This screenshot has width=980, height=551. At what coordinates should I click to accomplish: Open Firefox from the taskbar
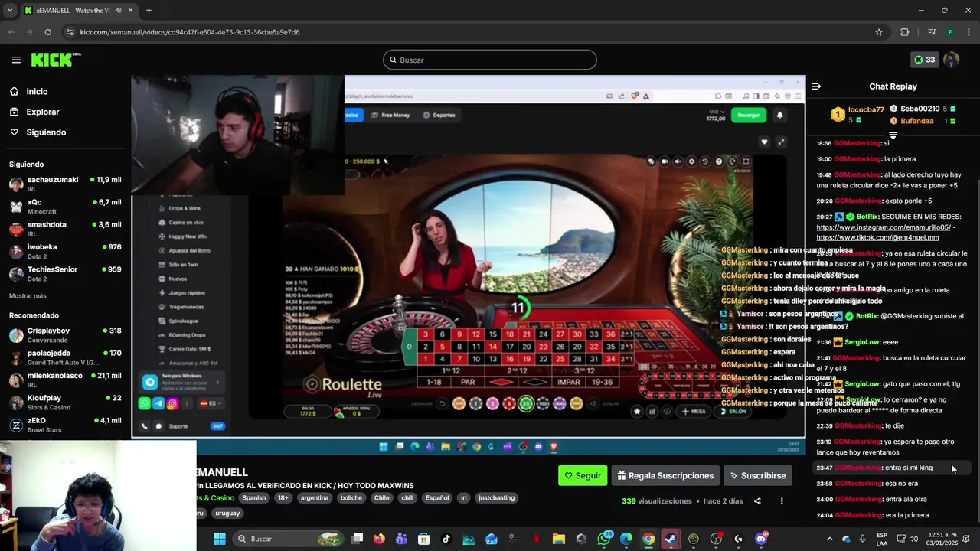click(379, 539)
